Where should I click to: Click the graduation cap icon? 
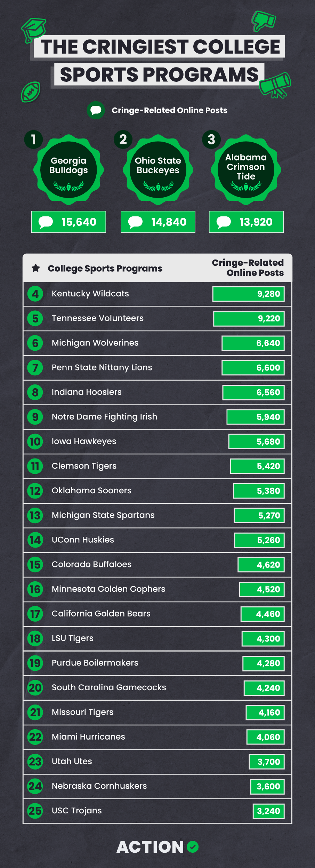tap(33, 30)
